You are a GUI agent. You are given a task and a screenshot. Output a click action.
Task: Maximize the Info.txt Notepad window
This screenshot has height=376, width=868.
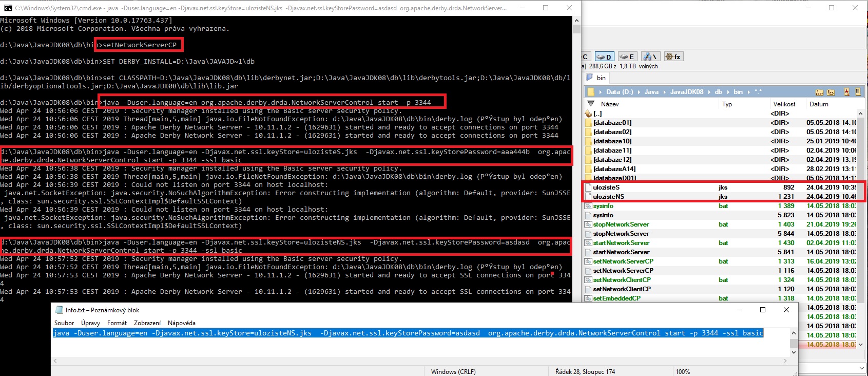coord(763,310)
